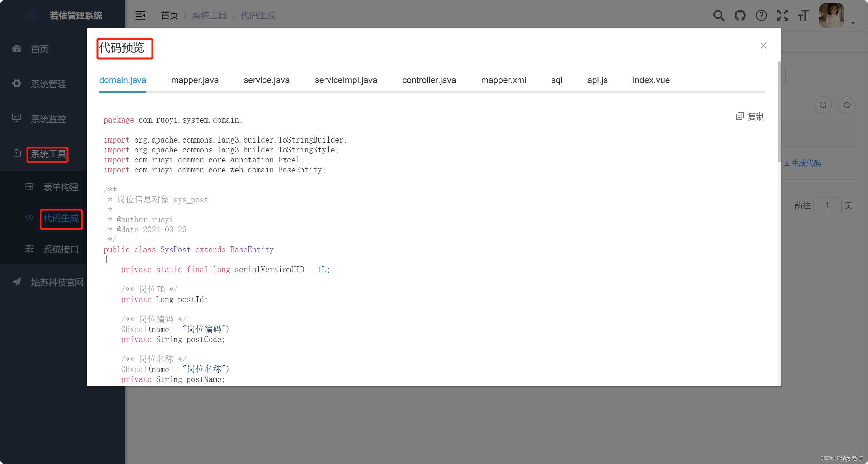Open the font size setting icon
The height and width of the screenshot is (464, 868).
[804, 16]
